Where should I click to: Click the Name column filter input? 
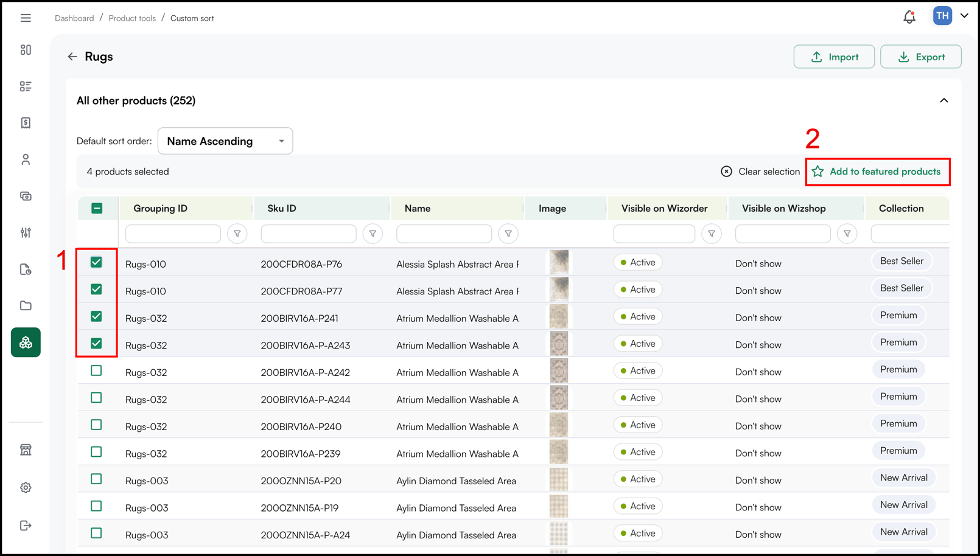(444, 234)
